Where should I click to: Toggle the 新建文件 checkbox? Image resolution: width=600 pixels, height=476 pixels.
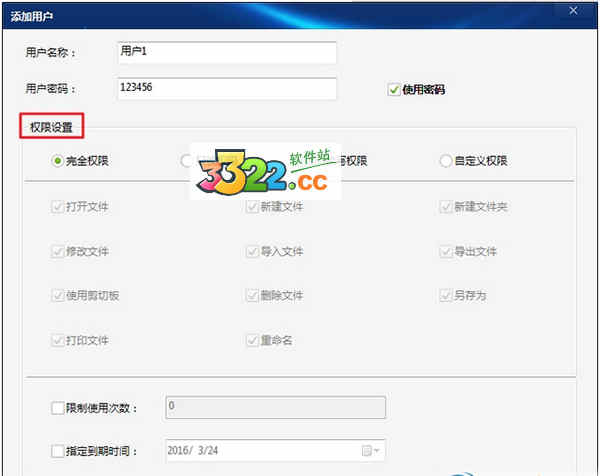coord(252,207)
